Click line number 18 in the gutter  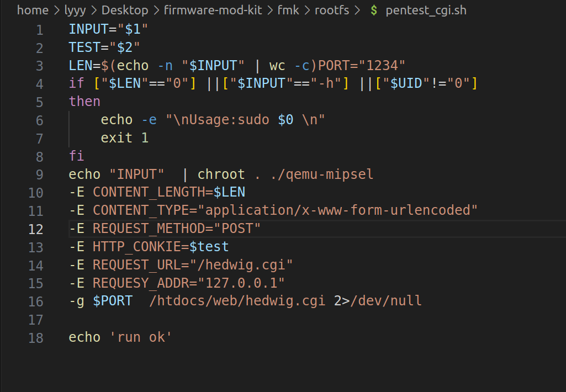tap(35, 338)
